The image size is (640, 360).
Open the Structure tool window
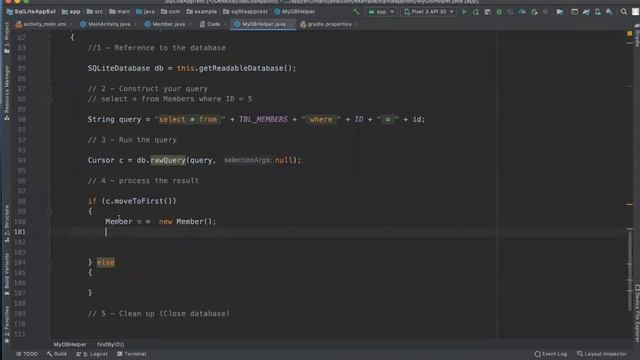tap(7, 224)
